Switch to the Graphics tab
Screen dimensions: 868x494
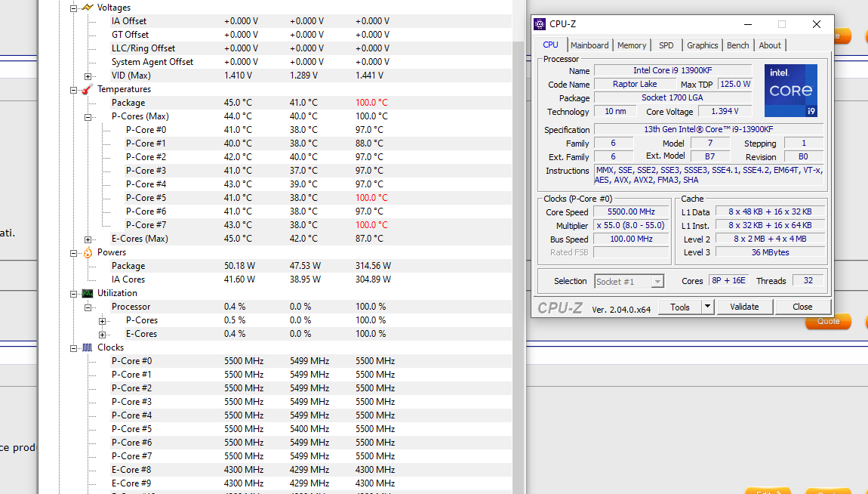tap(703, 45)
